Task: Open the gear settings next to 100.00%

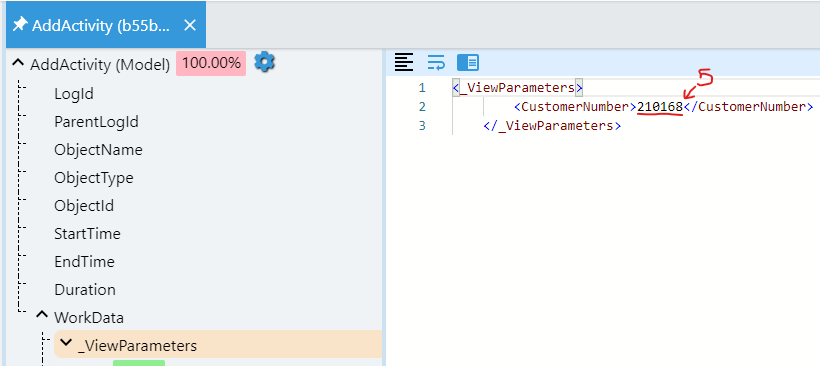Action: 265,62
